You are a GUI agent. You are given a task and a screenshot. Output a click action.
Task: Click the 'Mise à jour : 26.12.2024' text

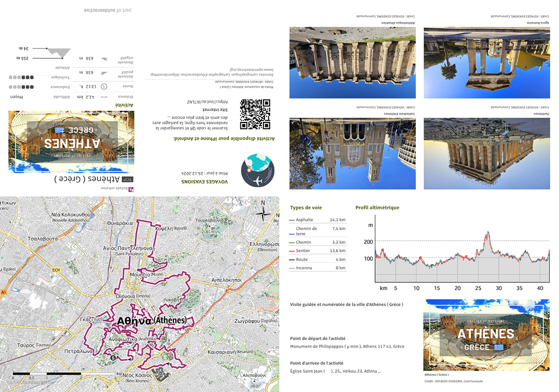[x=204, y=173]
